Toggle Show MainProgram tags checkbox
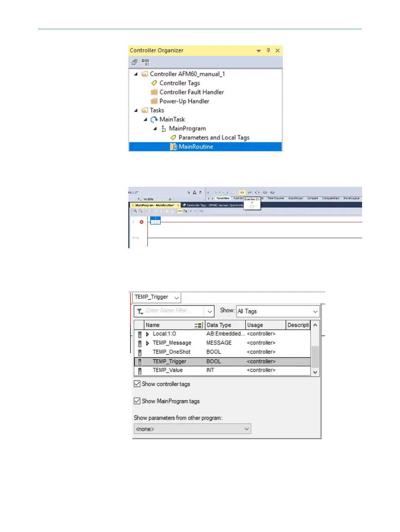The height and width of the screenshot is (532, 400). pos(137,401)
